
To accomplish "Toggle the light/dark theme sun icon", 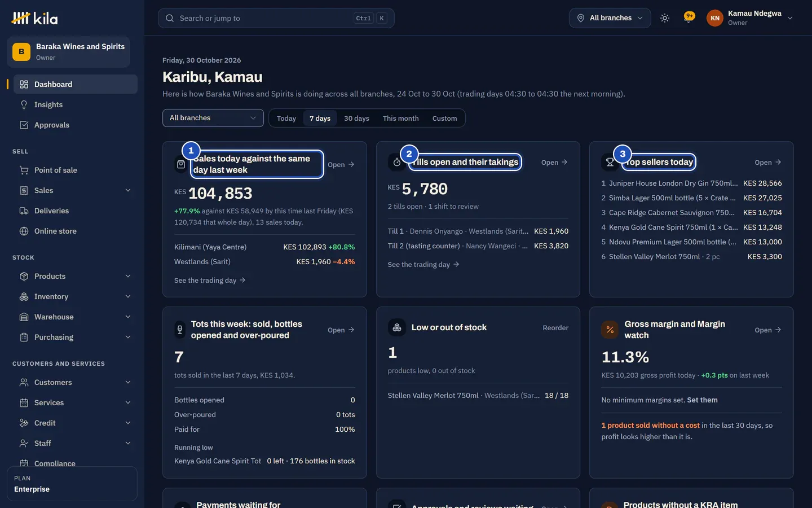I will [x=665, y=18].
